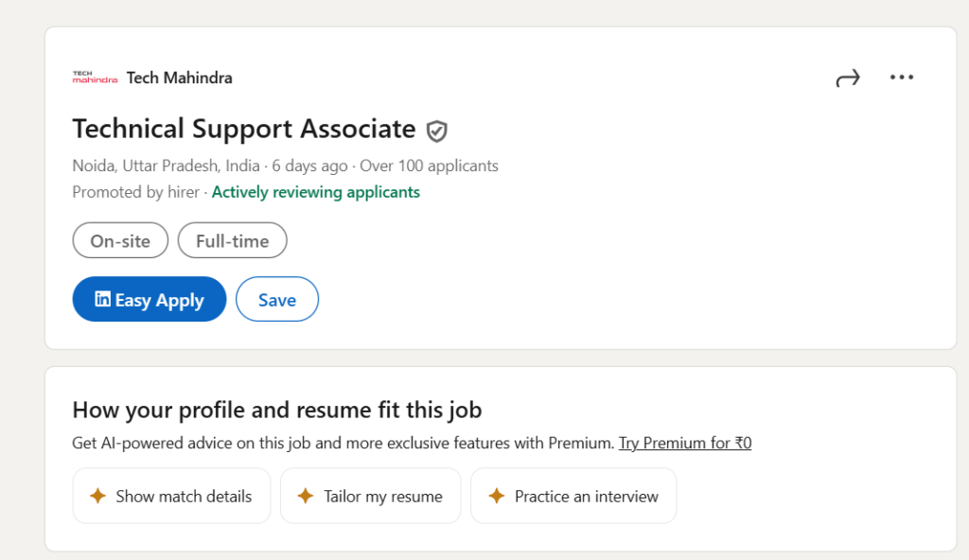The image size is (969, 560).
Task: Open the Tech Mahindra company name link
Action: (x=179, y=78)
